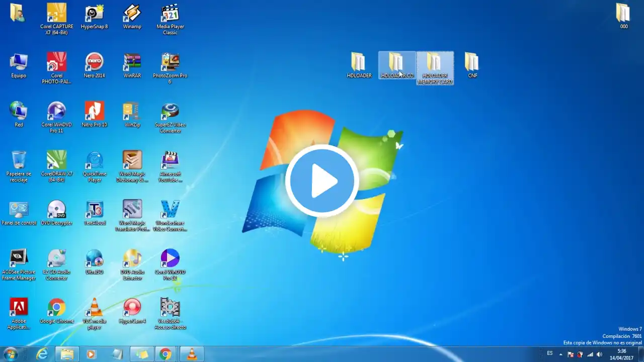Select the HDLOADER MEMORY CARD folder
Image resolution: width=644 pixels, height=362 pixels.
point(435,68)
